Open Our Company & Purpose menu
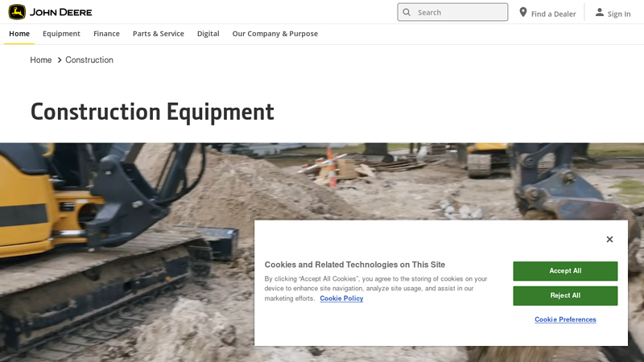This screenshot has width=644, height=362. coord(275,34)
